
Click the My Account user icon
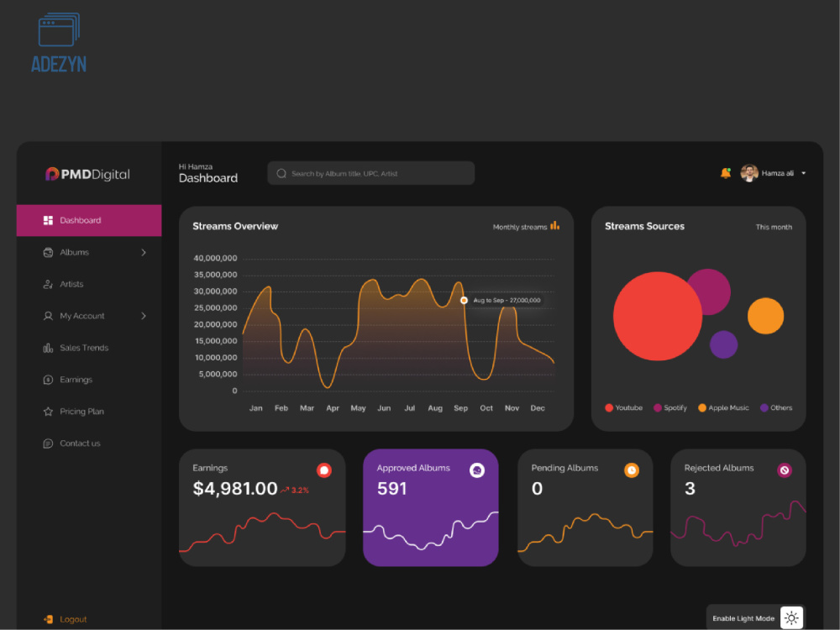48,316
